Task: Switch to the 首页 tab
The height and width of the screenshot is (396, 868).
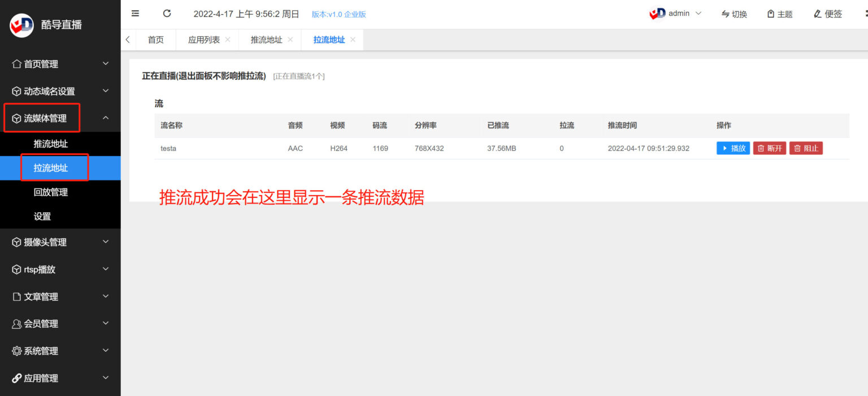Action: (x=156, y=40)
